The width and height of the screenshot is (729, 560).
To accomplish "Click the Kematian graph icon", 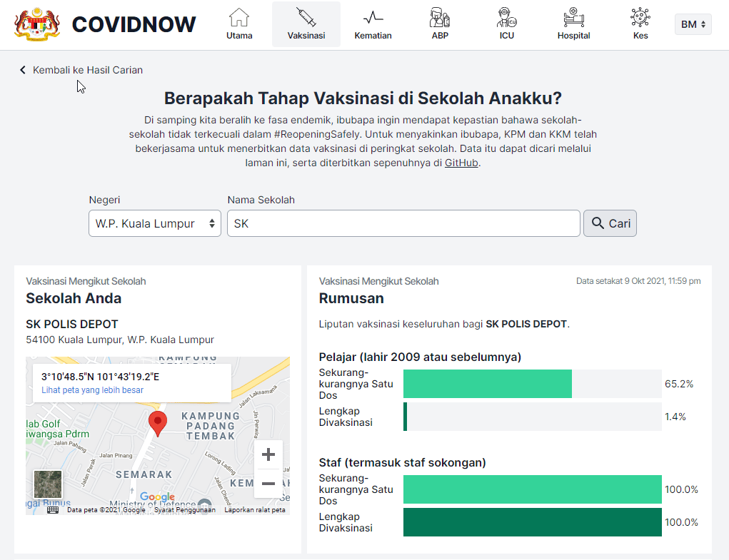I will click(x=373, y=16).
